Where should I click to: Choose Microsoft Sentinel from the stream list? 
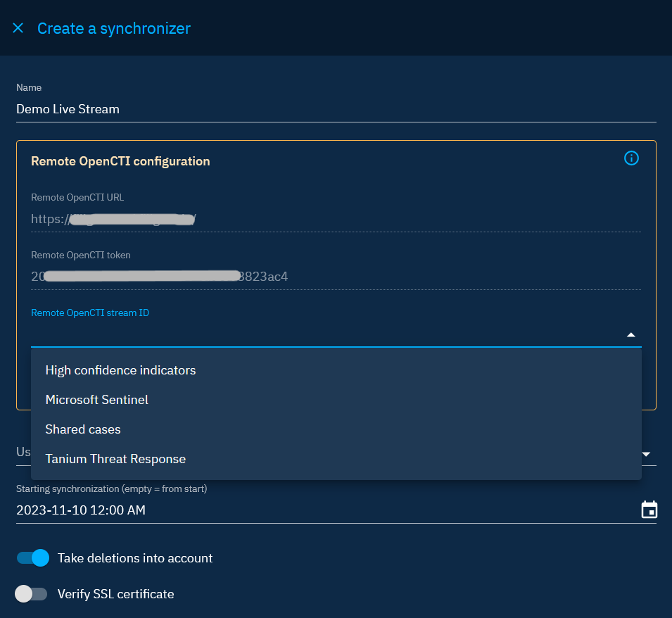point(97,400)
